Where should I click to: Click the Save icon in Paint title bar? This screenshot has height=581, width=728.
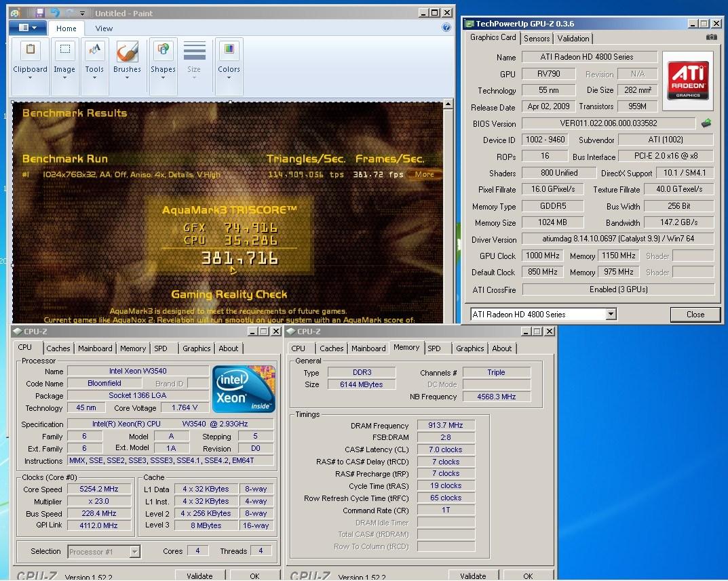pos(40,13)
